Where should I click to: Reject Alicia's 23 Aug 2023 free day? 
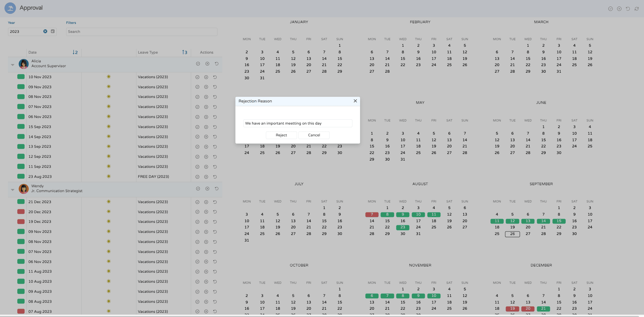pos(206,177)
